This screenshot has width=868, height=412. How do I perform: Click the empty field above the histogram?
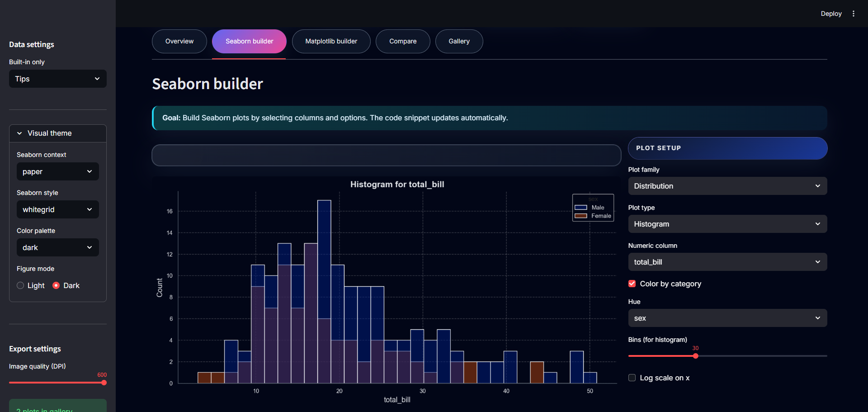386,155
